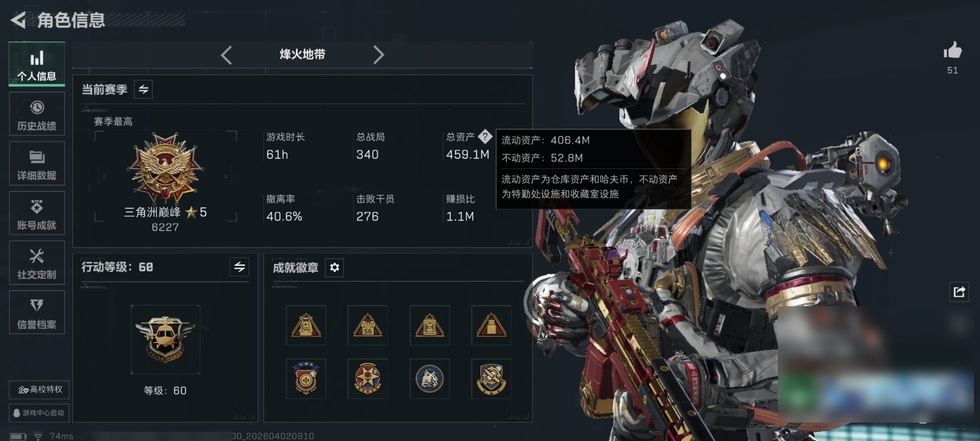Open the 详细数据 tab
980x441 pixels.
tap(37, 164)
